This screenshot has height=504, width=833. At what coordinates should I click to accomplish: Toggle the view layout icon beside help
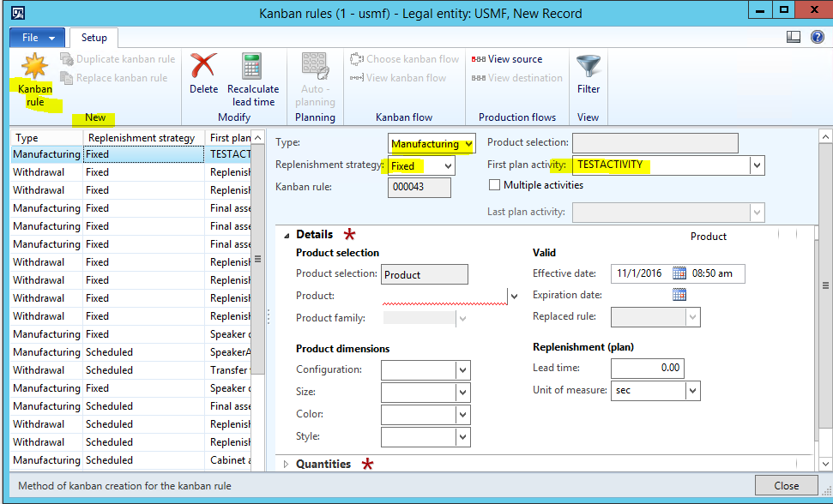tap(794, 37)
